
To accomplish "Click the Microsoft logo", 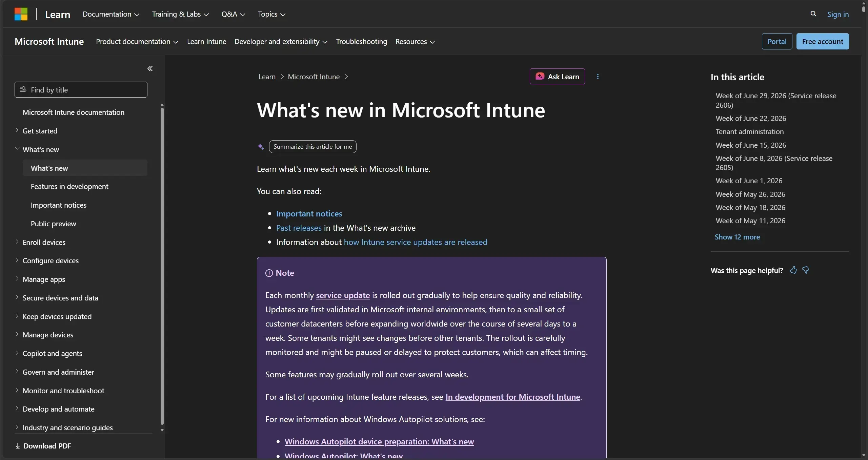I will coord(21,14).
